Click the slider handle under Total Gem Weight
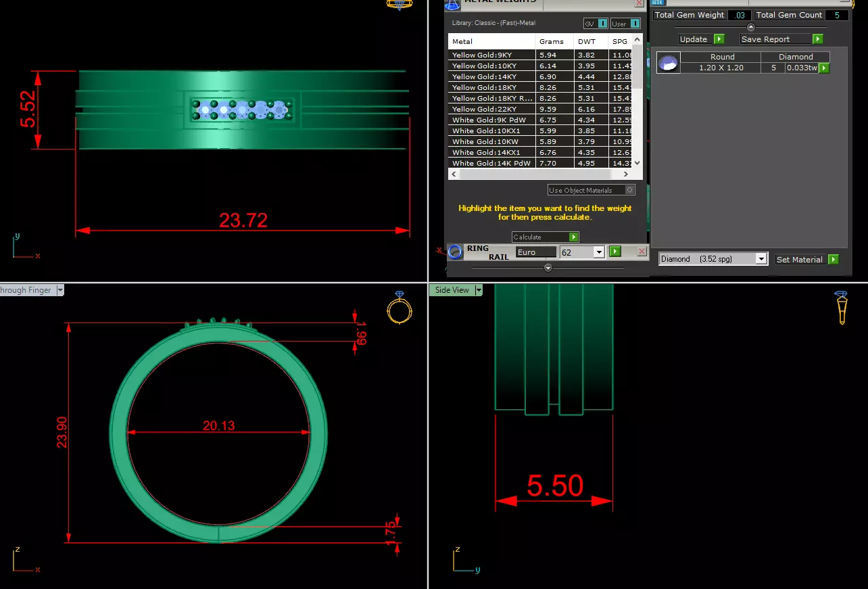The image size is (868, 589). 750,27
